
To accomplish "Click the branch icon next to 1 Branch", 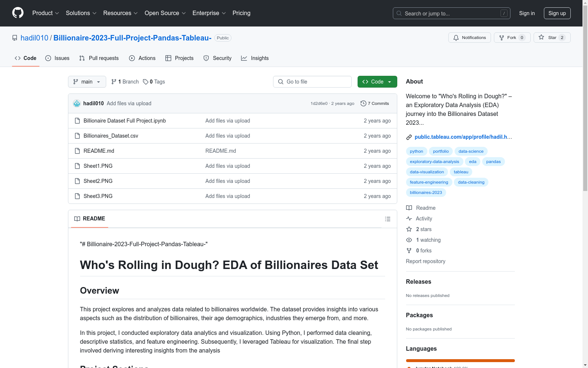I will click(114, 82).
